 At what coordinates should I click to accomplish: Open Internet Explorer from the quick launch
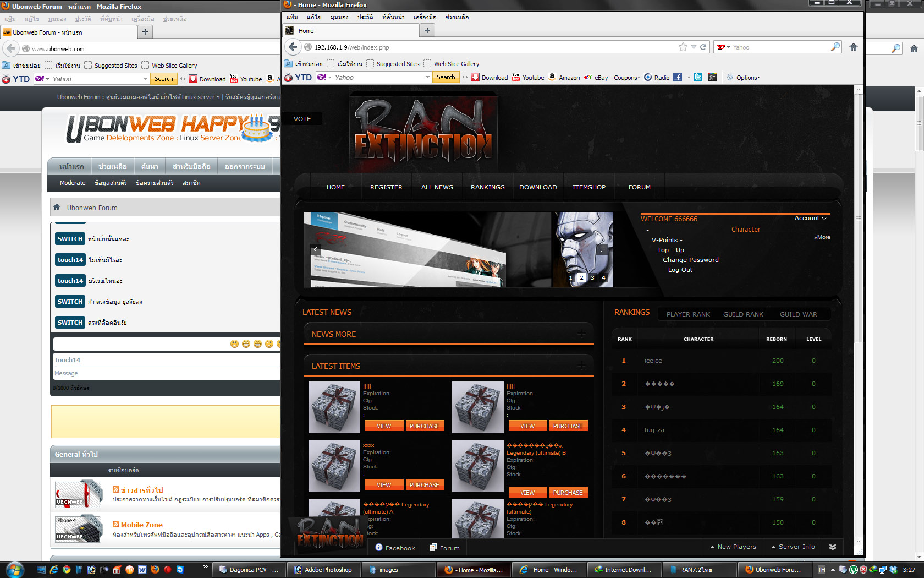tap(54, 570)
